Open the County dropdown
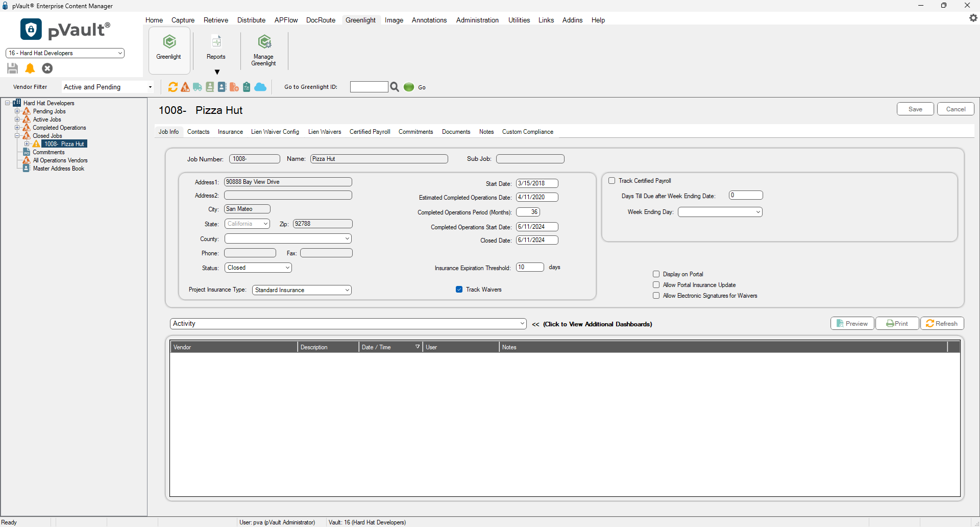980x527 pixels. point(288,238)
